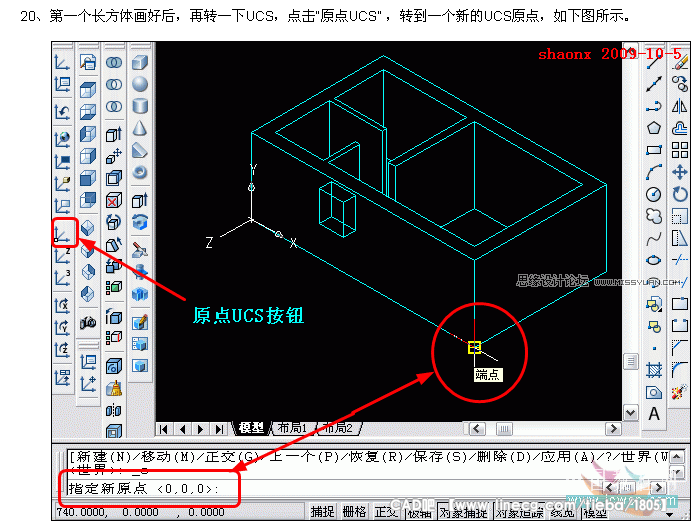Select the Box solid tool
This screenshot has width=696, height=522.
click(140, 63)
